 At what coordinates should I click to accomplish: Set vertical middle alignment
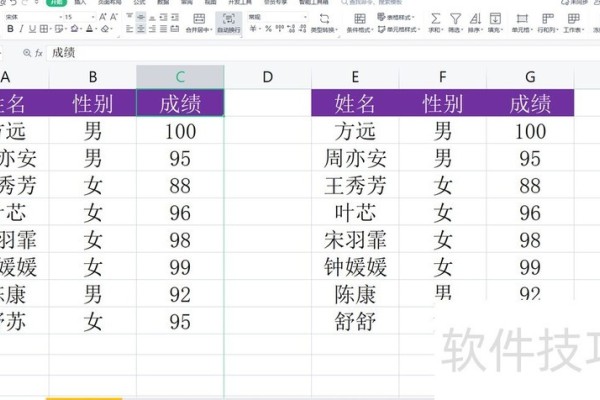(141, 17)
